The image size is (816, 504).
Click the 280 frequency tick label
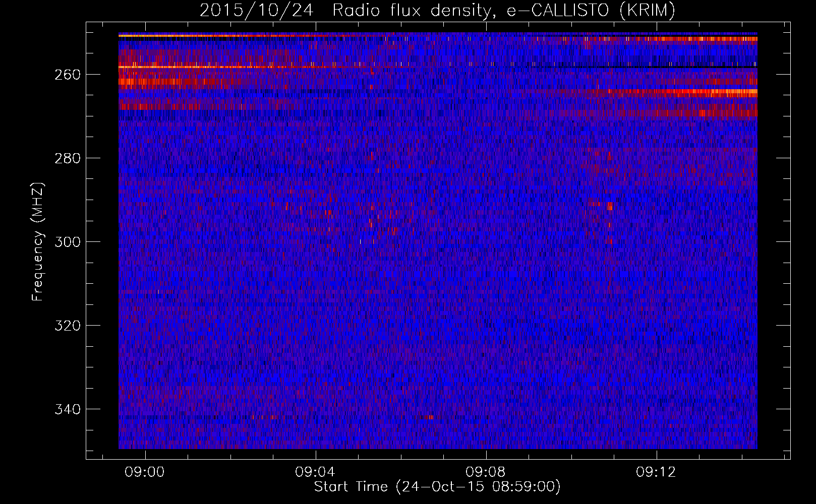pyautogui.click(x=67, y=158)
